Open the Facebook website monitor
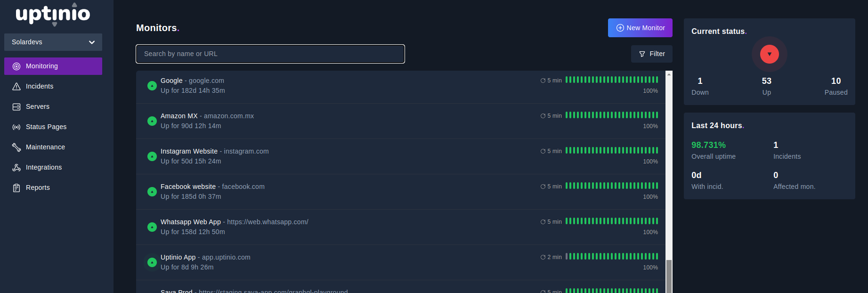The width and height of the screenshot is (868, 293). 401,192
